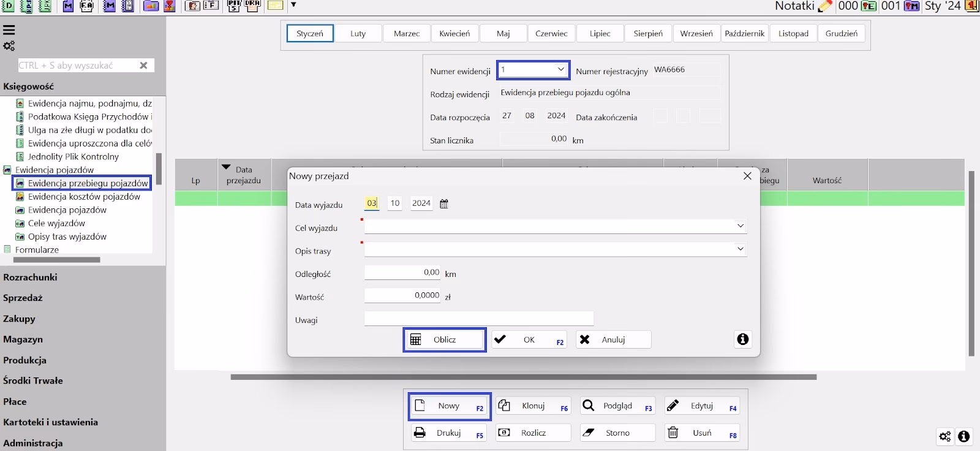Click the Notatki pencil icon
The image size is (980, 451).
click(825, 6)
